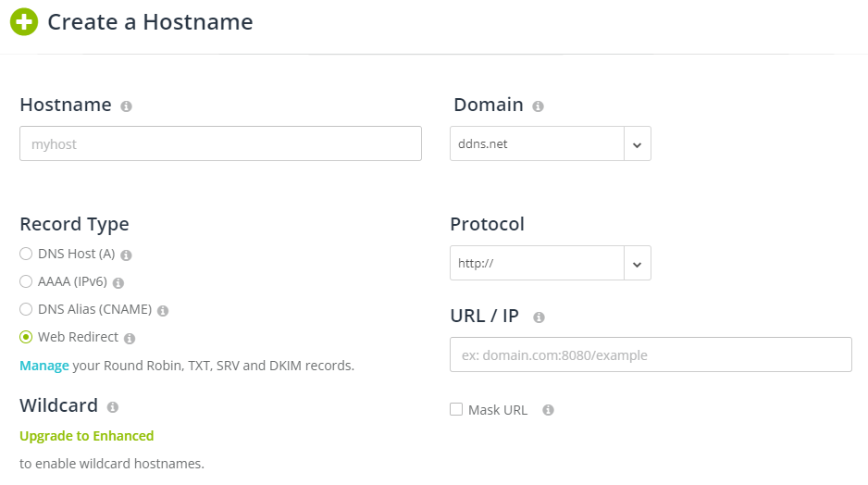
Task: Click the green plus icon beside Create a Hostname
Action: click(x=24, y=22)
